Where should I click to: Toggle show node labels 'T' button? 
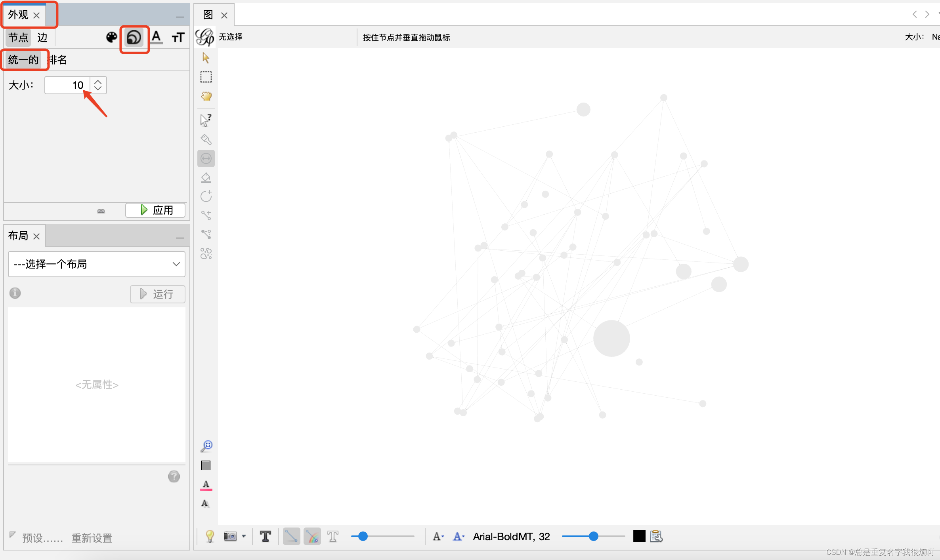coord(265,536)
